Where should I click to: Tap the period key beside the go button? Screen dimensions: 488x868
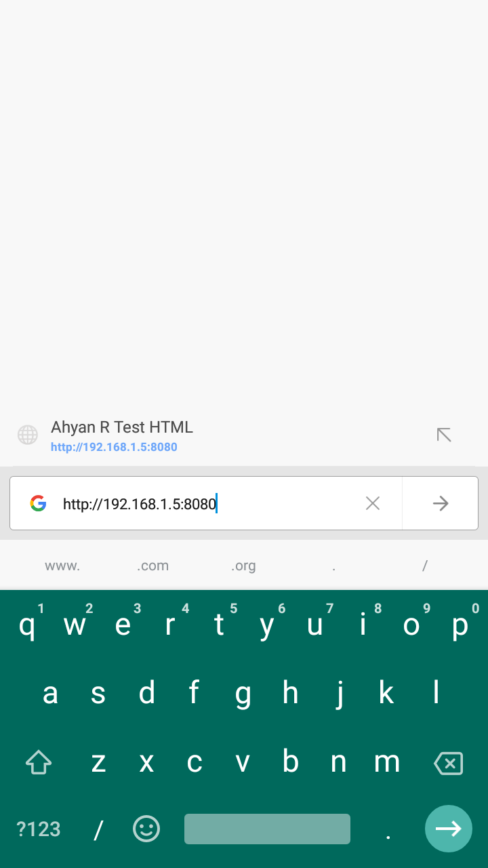pos(388,830)
